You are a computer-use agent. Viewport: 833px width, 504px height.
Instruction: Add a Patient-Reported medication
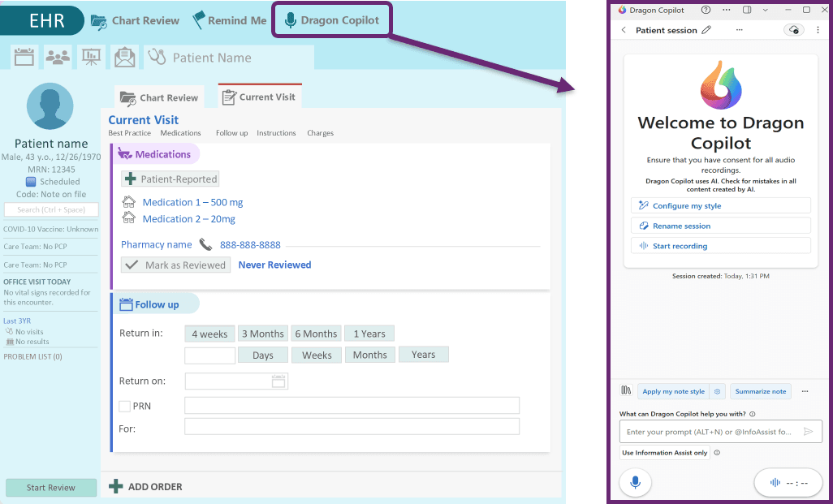(x=170, y=179)
